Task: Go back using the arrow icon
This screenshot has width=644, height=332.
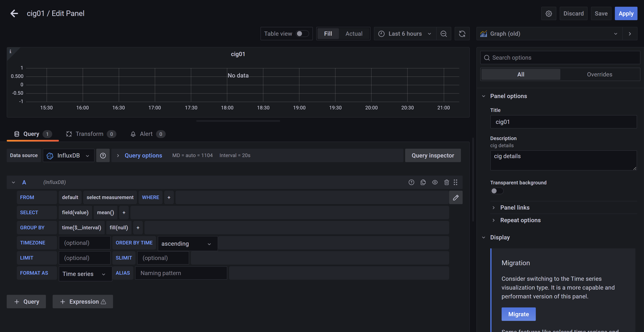Action: tap(14, 13)
